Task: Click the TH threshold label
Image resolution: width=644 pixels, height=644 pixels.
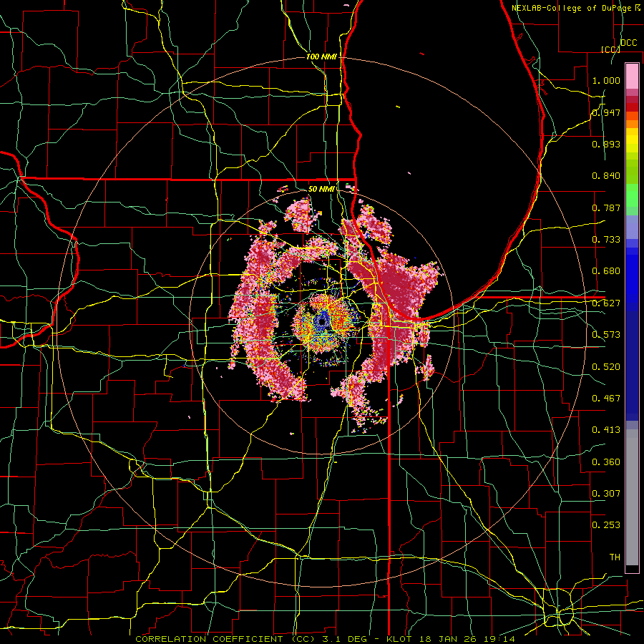Action: [615, 557]
